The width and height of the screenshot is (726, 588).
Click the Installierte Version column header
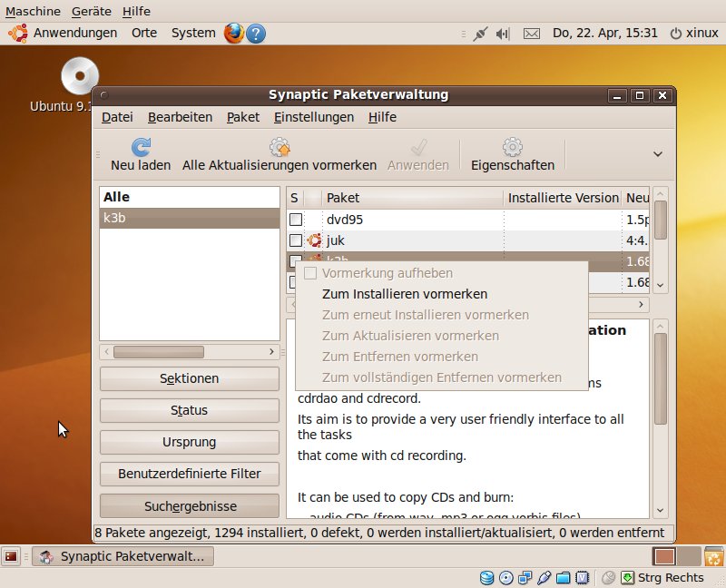point(563,198)
